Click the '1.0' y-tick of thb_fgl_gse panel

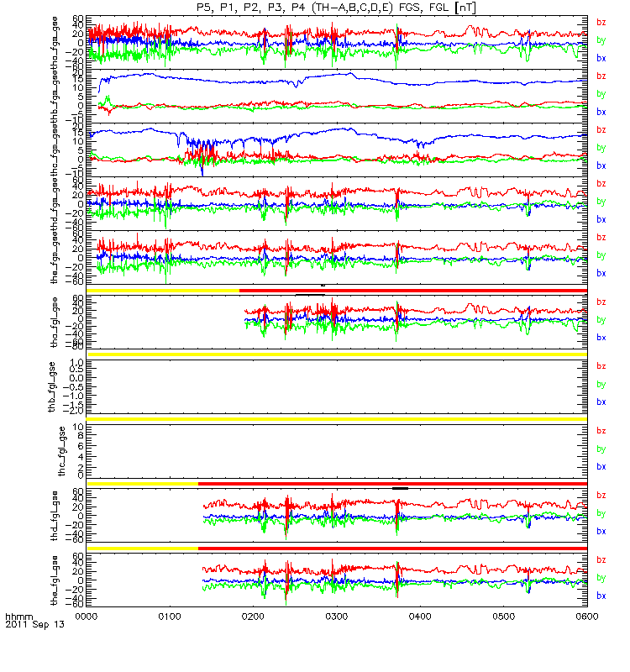77,363
